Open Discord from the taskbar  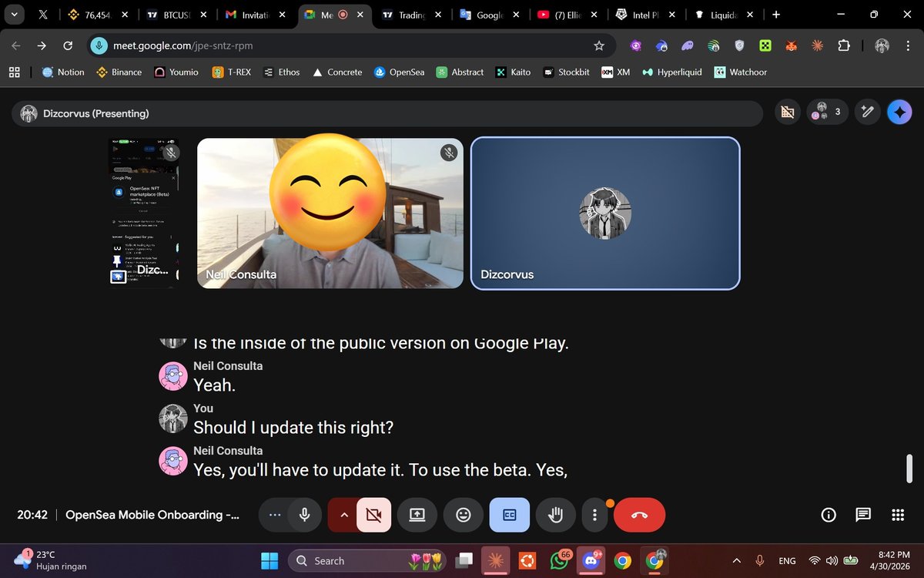[591, 560]
